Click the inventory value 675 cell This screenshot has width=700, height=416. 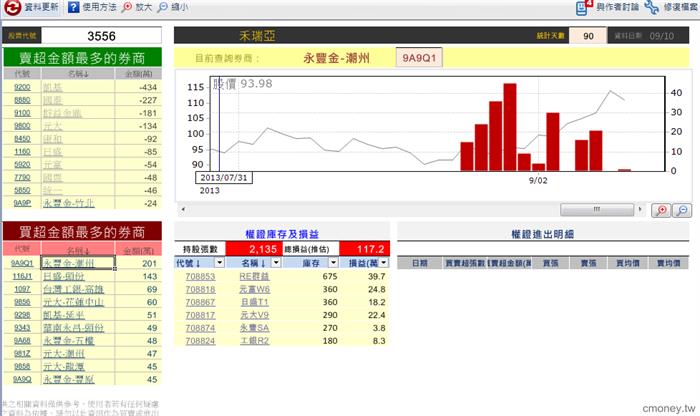click(310, 276)
